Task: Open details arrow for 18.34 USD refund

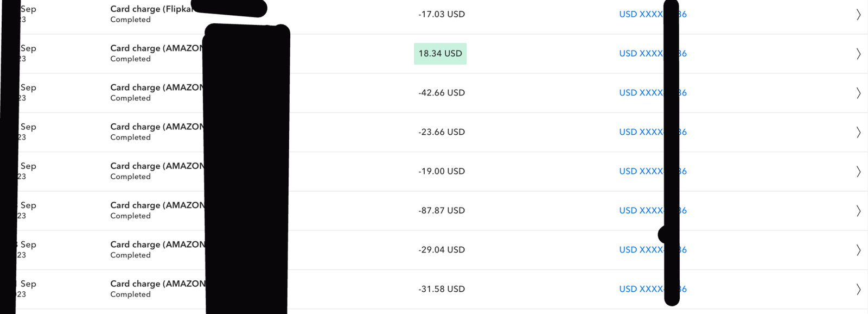Action: tap(858, 54)
